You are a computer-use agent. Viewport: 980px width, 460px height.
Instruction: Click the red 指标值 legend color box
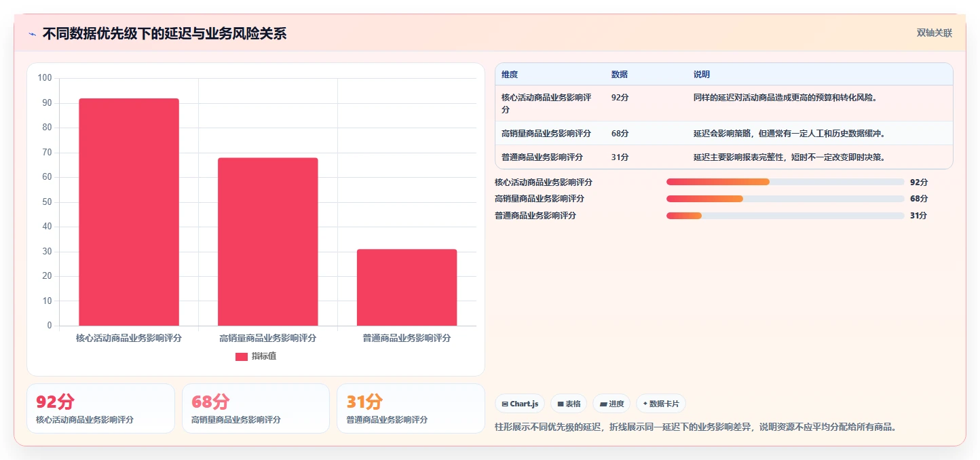pos(242,356)
